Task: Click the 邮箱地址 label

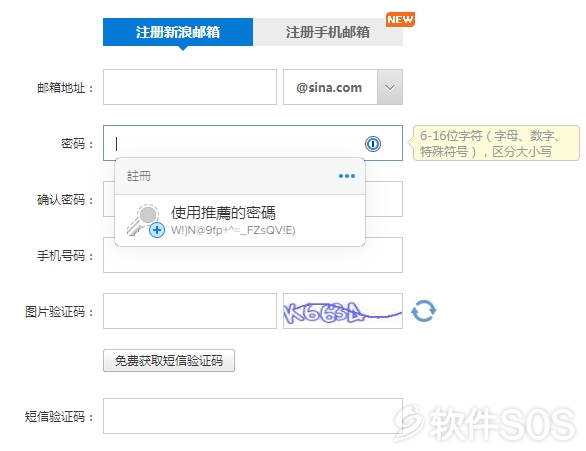Action: pyautogui.click(x=65, y=88)
